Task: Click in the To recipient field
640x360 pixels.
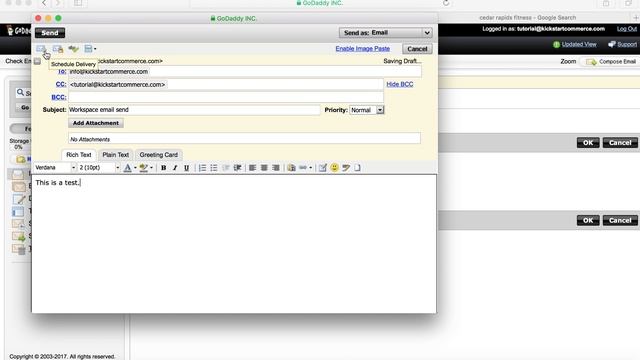Action: [x=245, y=72]
